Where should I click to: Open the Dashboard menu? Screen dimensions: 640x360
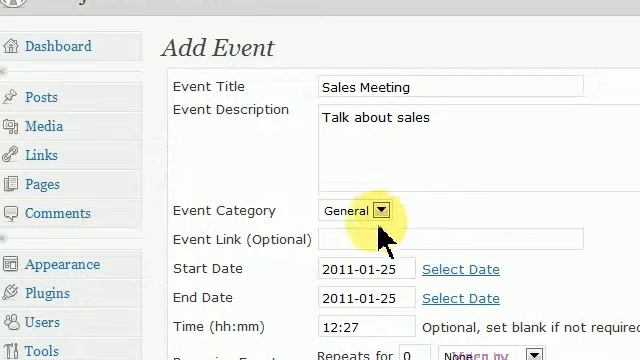click(x=58, y=46)
